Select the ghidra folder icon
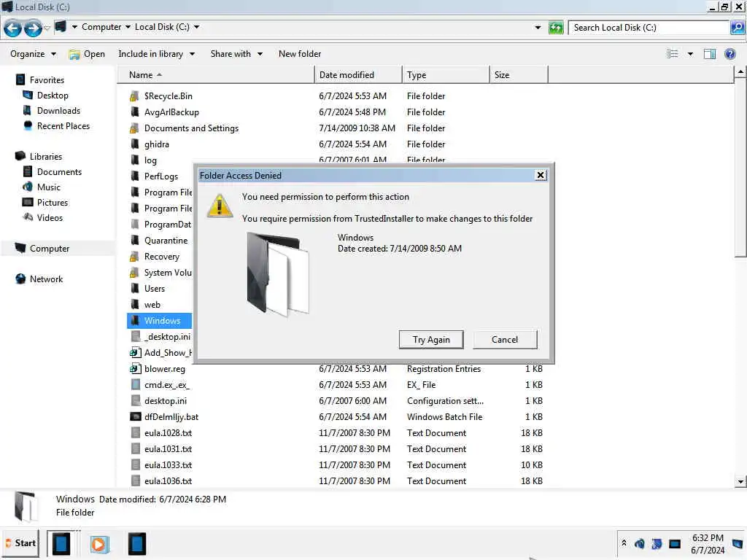The width and height of the screenshot is (747, 560). point(135,144)
